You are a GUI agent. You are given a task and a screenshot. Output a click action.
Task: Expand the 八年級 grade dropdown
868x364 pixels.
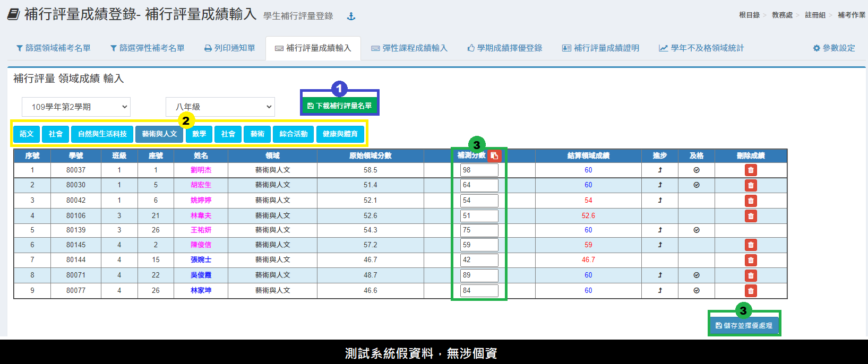click(220, 107)
